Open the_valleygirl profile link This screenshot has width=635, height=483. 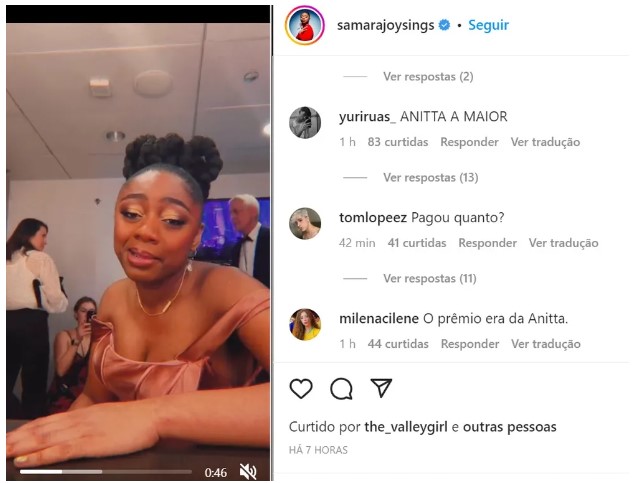[x=406, y=427]
